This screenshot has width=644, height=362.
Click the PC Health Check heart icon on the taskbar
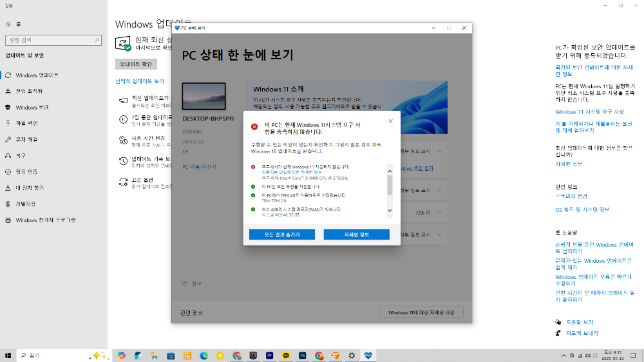[x=368, y=356]
